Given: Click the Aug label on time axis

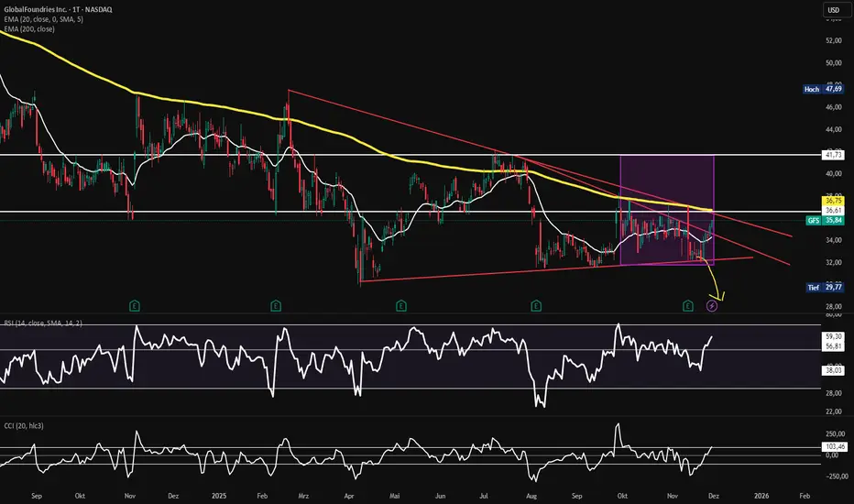Looking at the screenshot, I should pyautogui.click(x=531, y=496).
